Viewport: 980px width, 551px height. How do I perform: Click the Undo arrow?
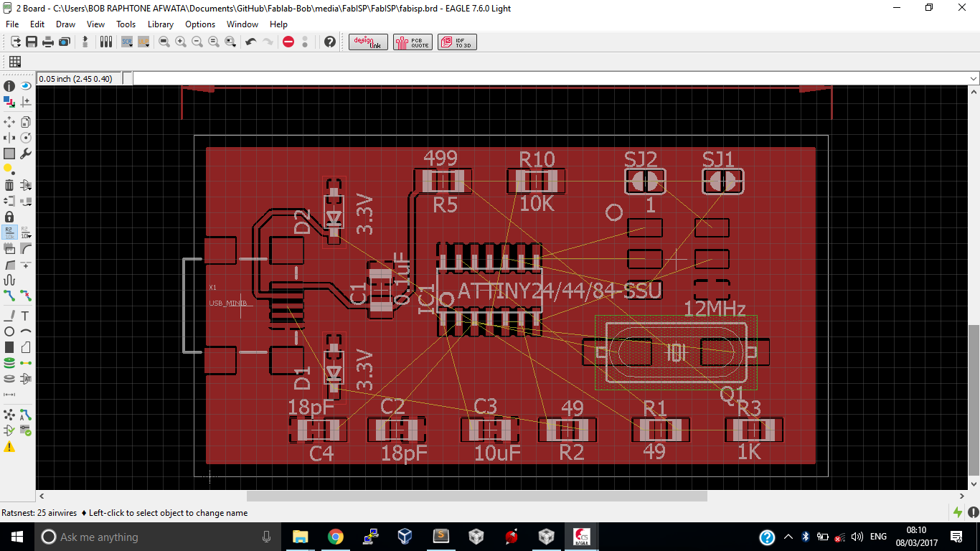tap(250, 42)
